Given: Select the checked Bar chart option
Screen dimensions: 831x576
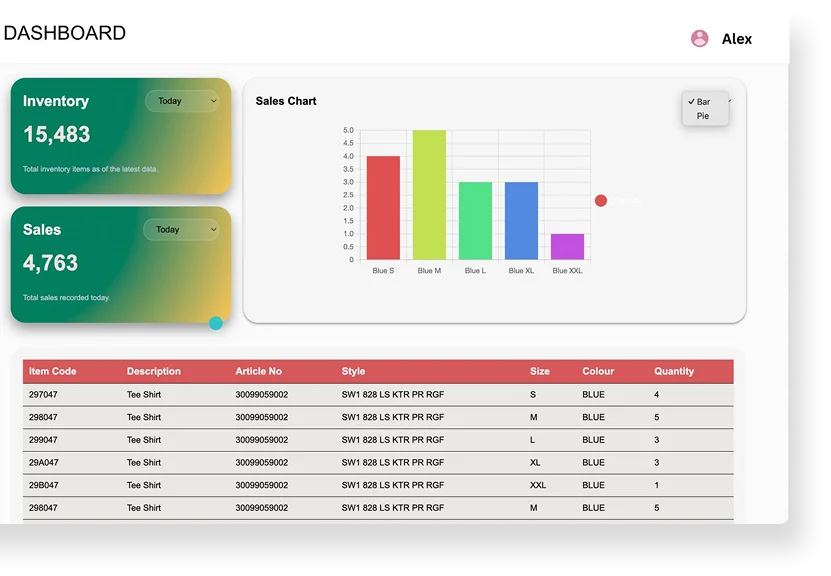Looking at the screenshot, I should pos(704,102).
